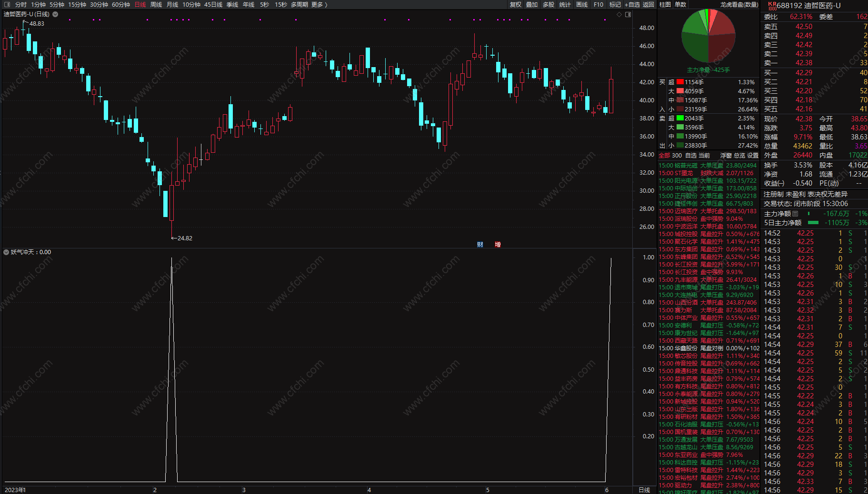Toggle the right panel layout icon above the chart
The height and width of the screenshot is (494, 868).
pos(628,14)
